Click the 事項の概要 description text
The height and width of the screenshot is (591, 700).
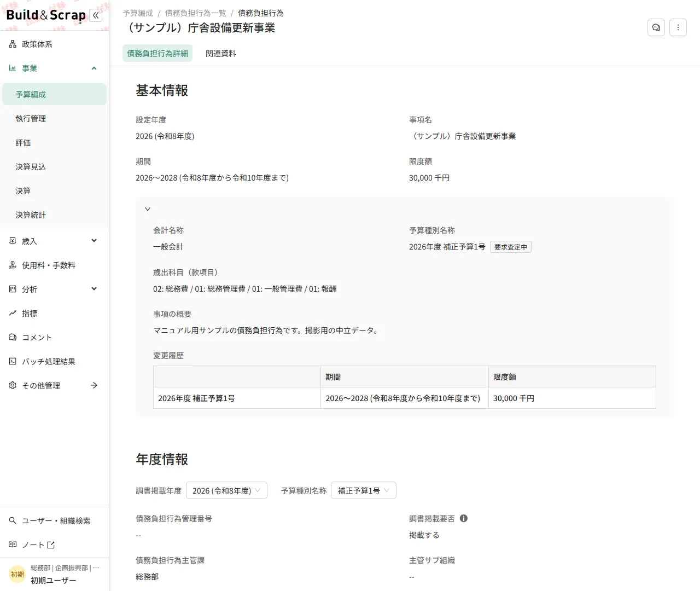(267, 330)
